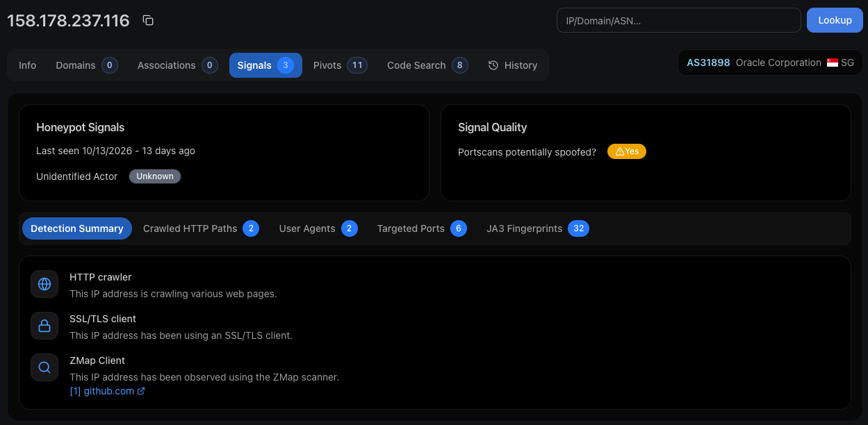Show the History tab
868x425 pixels.
[x=513, y=65]
